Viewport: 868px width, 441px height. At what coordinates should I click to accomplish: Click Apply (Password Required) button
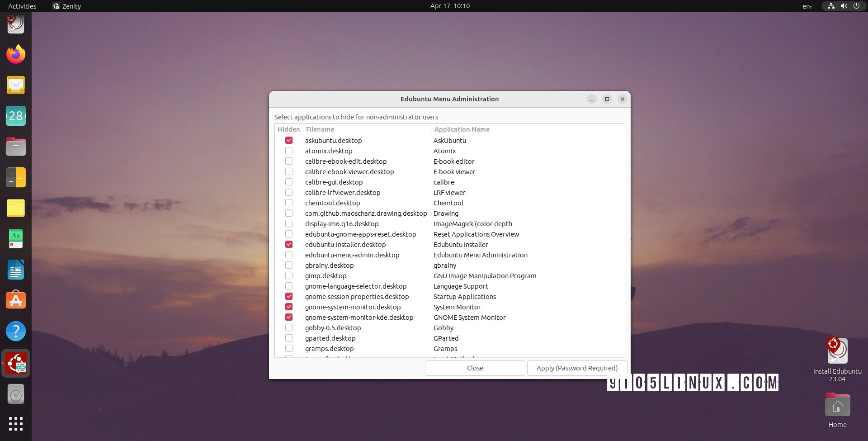[x=577, y=368]
